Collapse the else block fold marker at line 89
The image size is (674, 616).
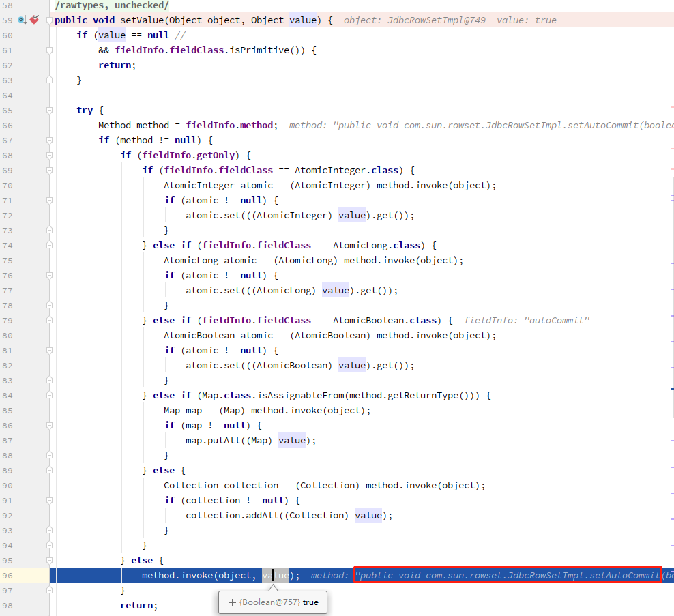[49, 470]
